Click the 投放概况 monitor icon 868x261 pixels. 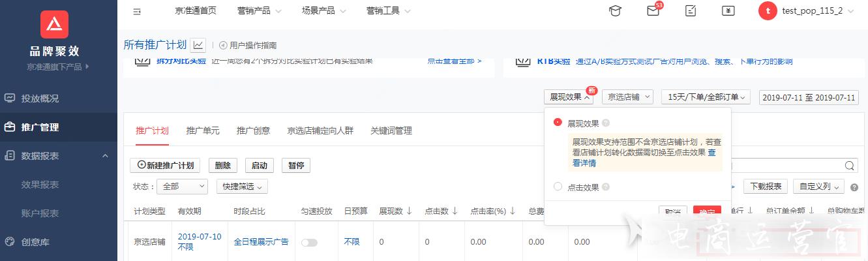(10, 99)
